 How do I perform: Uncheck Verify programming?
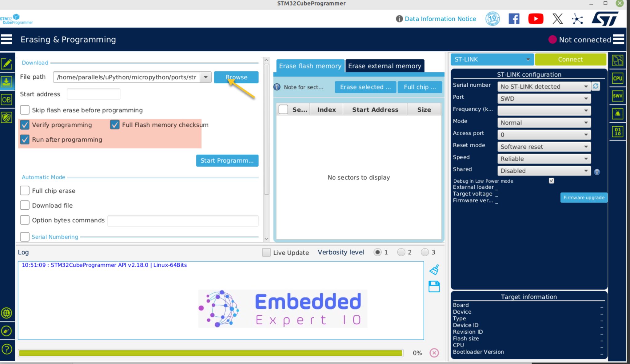tap(25, 125)
